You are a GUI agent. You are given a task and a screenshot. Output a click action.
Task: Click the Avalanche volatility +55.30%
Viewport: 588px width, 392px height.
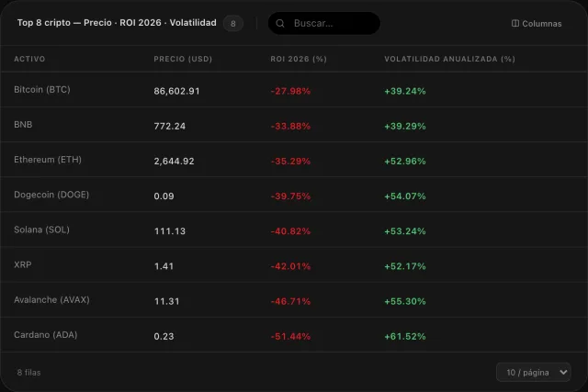[x=405, y=301]
